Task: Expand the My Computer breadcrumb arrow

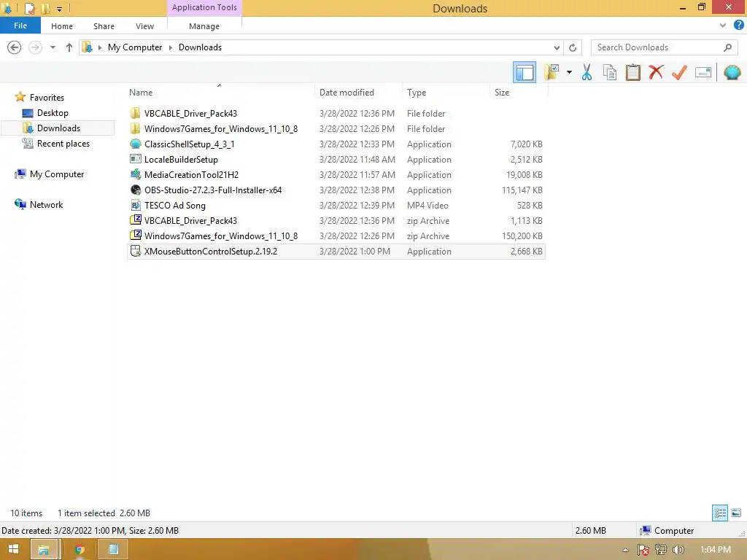Action: point(170,47)
